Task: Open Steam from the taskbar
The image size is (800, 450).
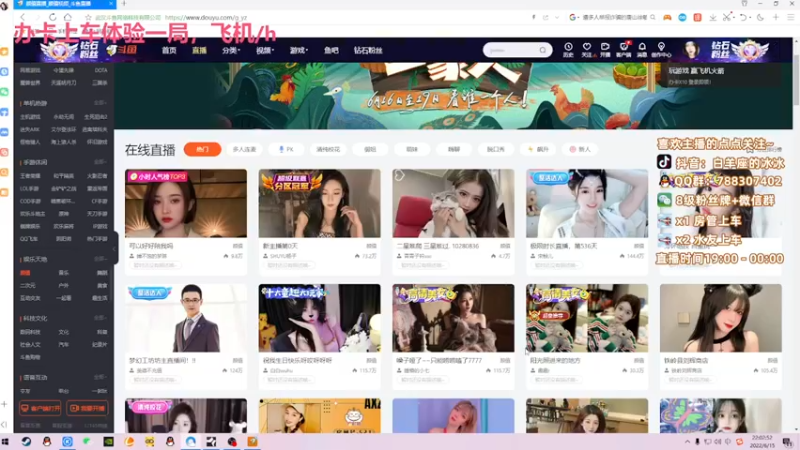Action: [x=26, y=441]
